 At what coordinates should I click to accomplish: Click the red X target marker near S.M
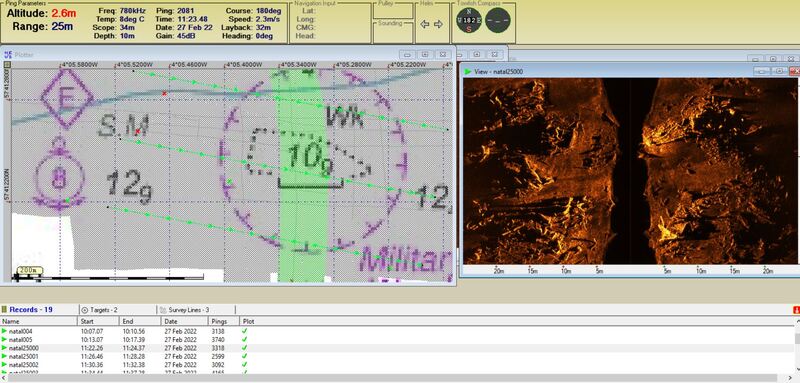point(138,132)
